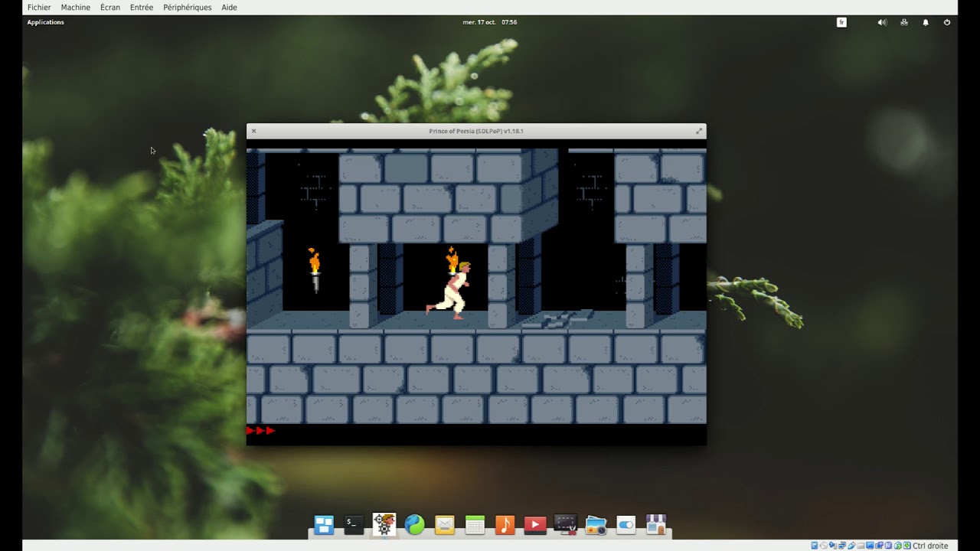Open the Machine menu
Viewport: 980px width, 551px height.
(75, 8)
